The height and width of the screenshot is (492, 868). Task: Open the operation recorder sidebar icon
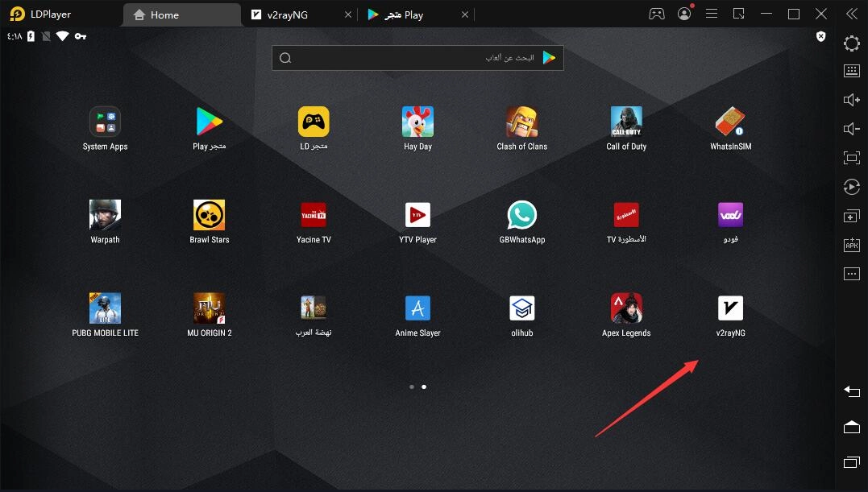[851, 187]
